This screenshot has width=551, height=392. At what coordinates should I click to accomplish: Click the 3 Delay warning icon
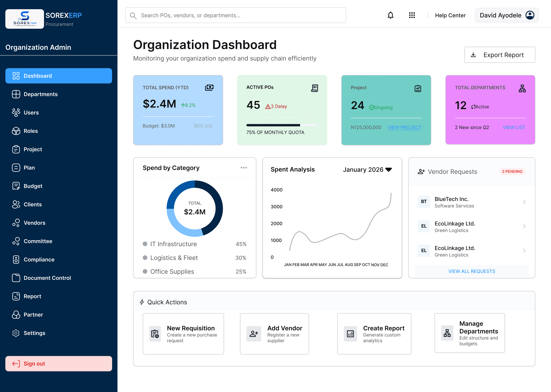point(268,107)
